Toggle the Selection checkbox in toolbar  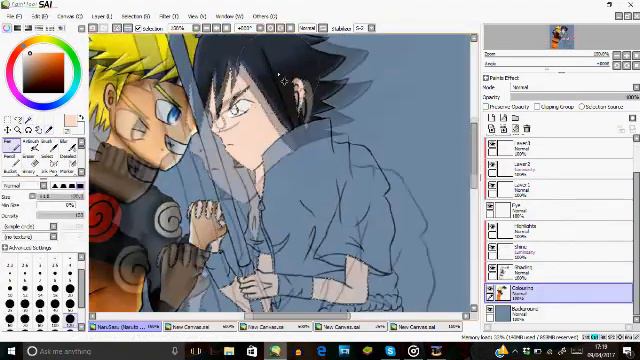pos(138,28)
